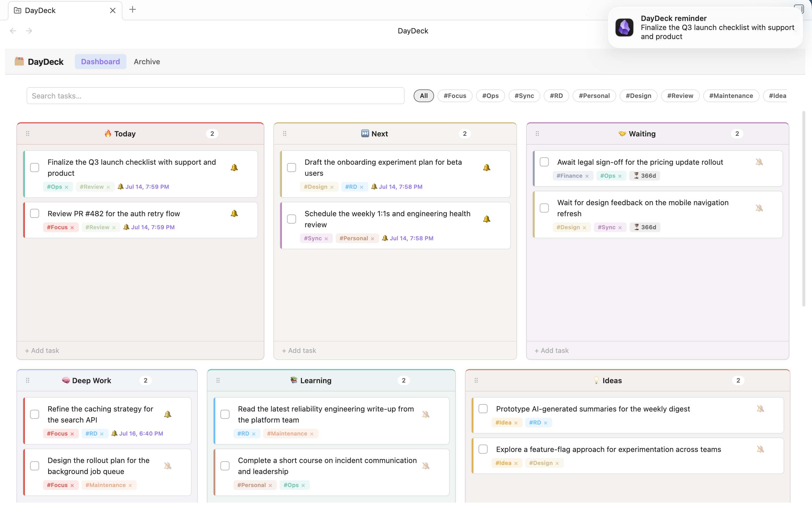Tick checkbox for Wait for design feedback task
812x506 pixels.
(x=544, y=208)
